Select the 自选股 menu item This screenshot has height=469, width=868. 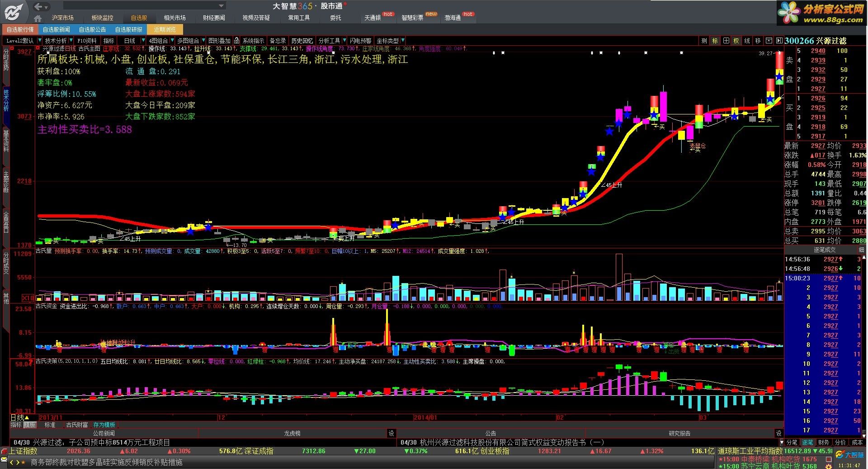(x=139, y=18)
